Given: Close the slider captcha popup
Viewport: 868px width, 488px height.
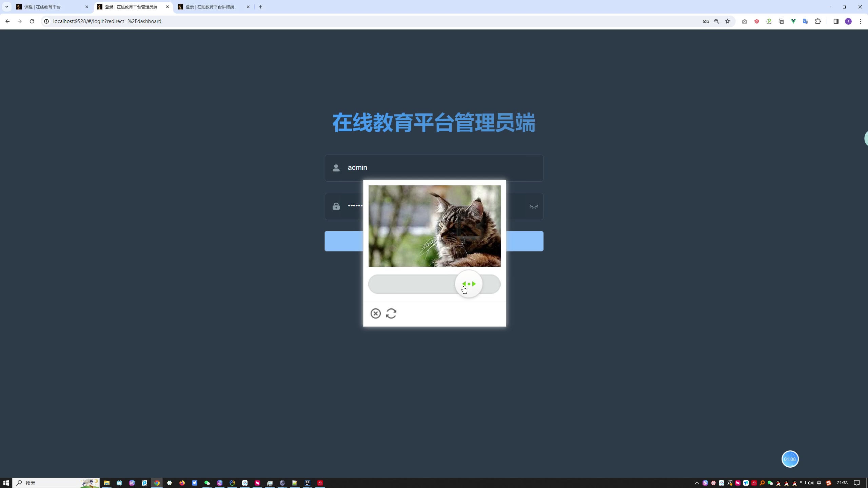Looking at the screenshot, I should point(375,313).
